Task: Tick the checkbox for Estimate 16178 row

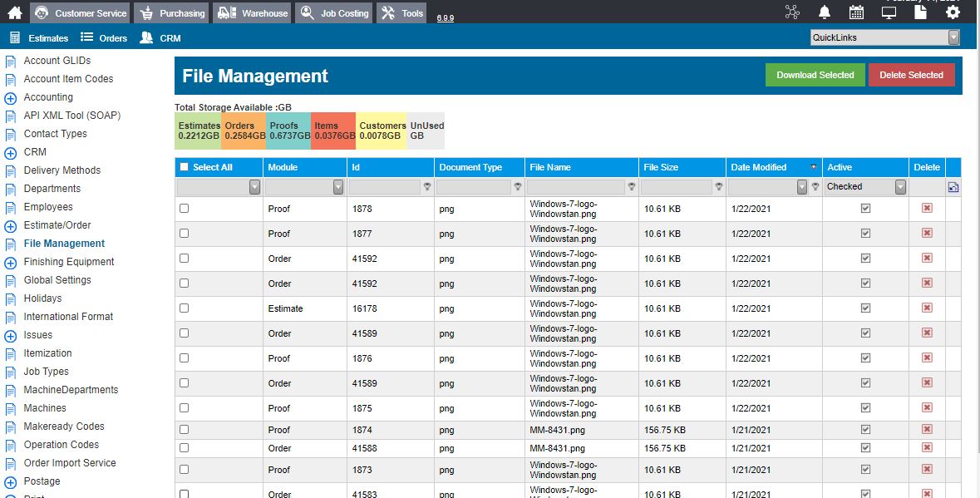Action: pyautogui.click(x=184, y=308)
